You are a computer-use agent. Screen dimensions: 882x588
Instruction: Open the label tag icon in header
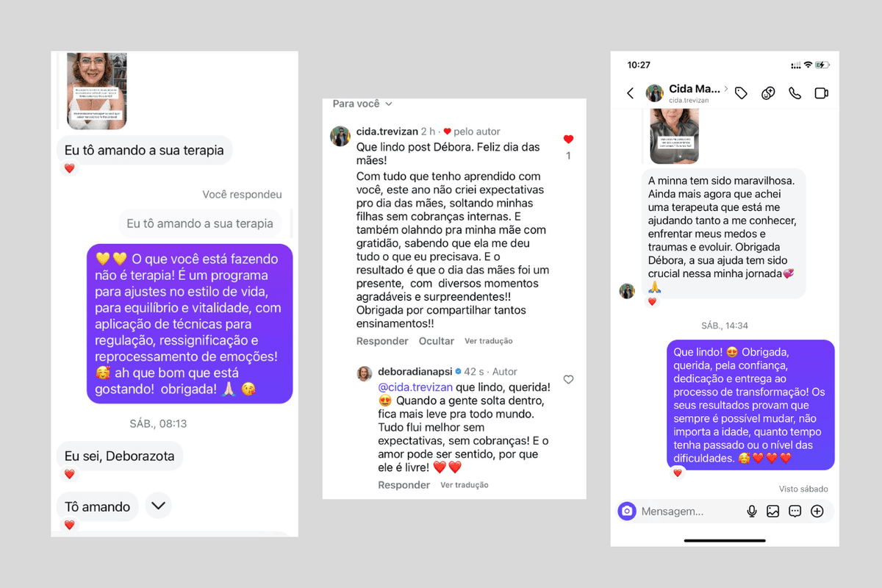pos(741,93)
